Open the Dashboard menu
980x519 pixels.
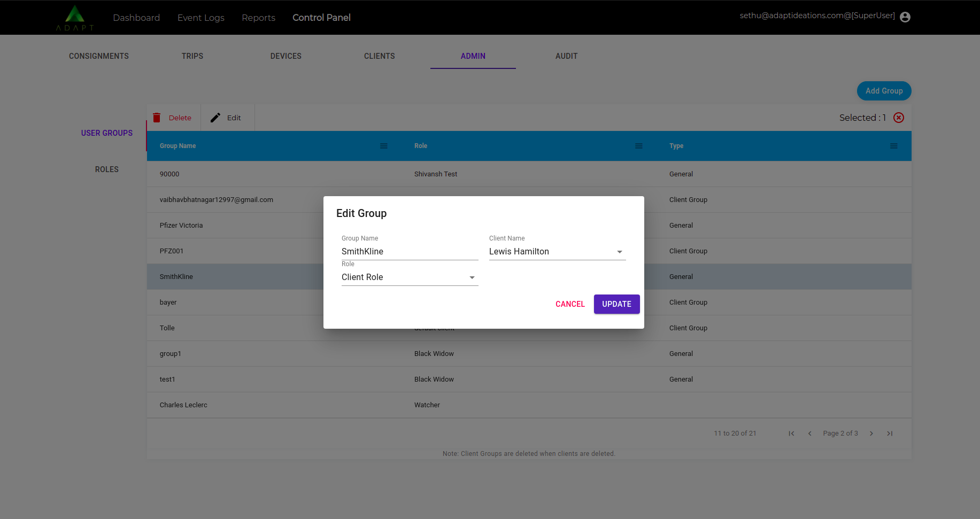pyautogui.click(x=136, y=18)
